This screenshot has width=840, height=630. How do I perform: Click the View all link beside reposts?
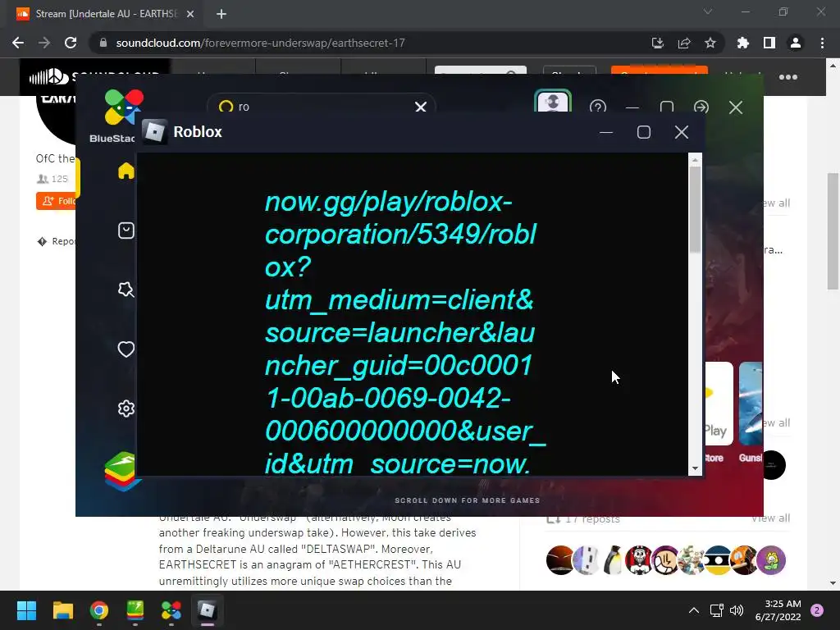pos(770,518)
